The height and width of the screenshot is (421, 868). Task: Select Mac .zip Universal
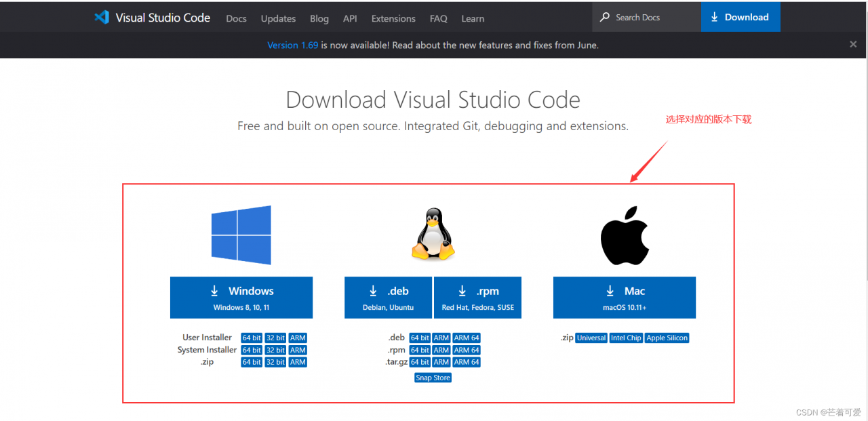click(x=591, y=338)
